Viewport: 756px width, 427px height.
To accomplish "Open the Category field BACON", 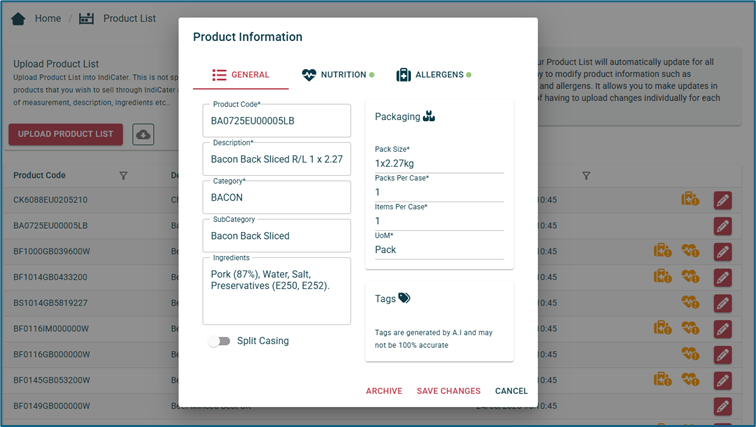I will click(277, 197).
